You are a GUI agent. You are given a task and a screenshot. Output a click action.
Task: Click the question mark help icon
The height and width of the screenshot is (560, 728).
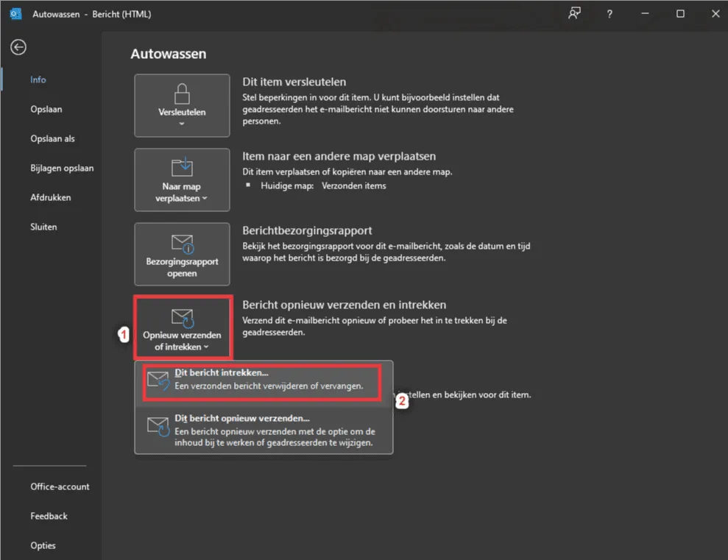point(609,14)
